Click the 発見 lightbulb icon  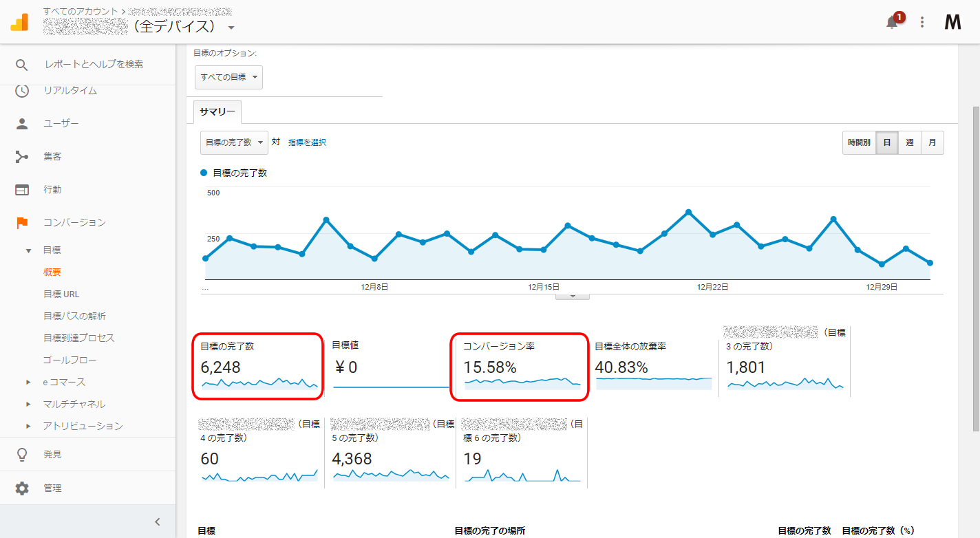(x=22, y=455)
